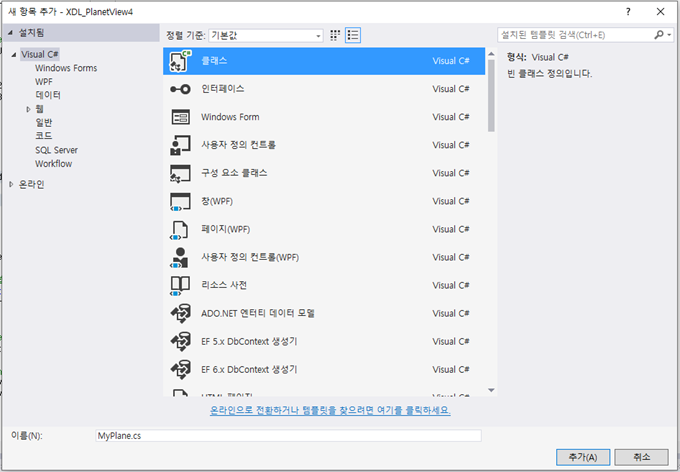Viewport: 680px width, 472px height.
Task: Click the 구성 요소 클래스 row name
Action: tap(234, 173)
